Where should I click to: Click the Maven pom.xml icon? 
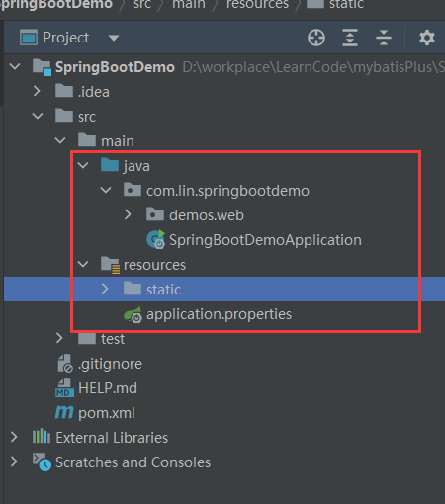pos(64,412)
